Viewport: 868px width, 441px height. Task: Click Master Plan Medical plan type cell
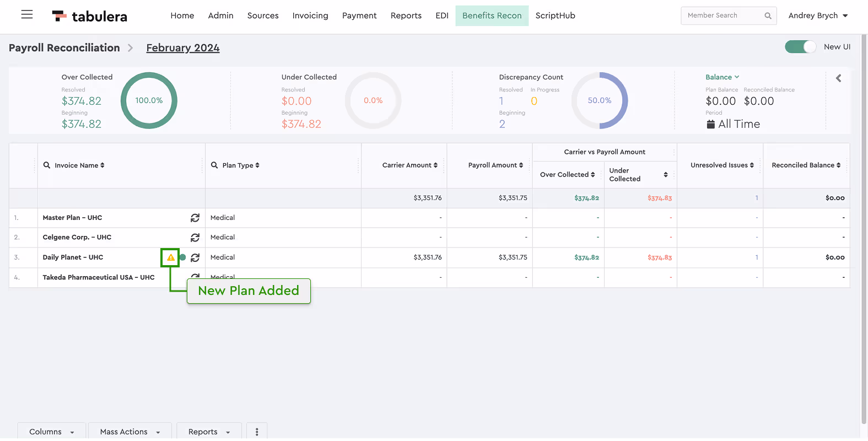[283, 218]
